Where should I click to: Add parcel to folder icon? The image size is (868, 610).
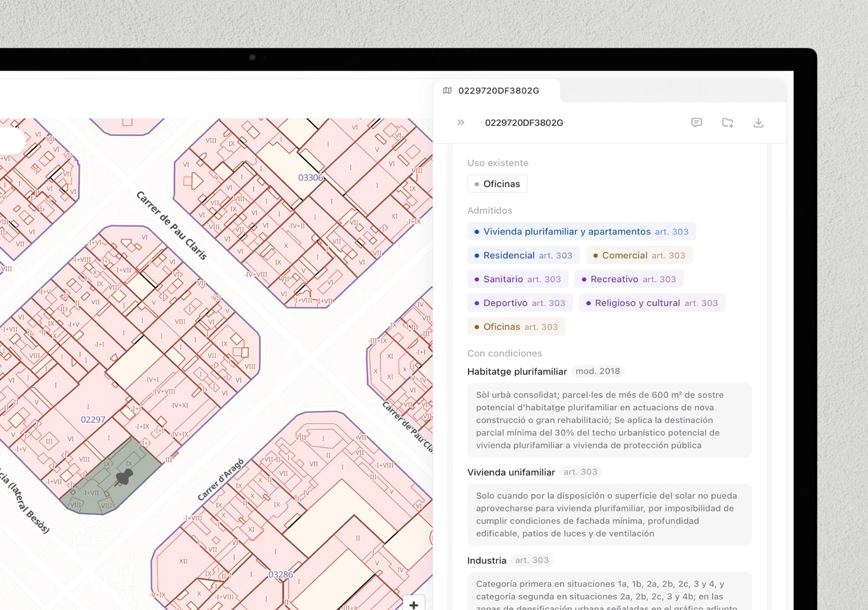pos(728,122)
